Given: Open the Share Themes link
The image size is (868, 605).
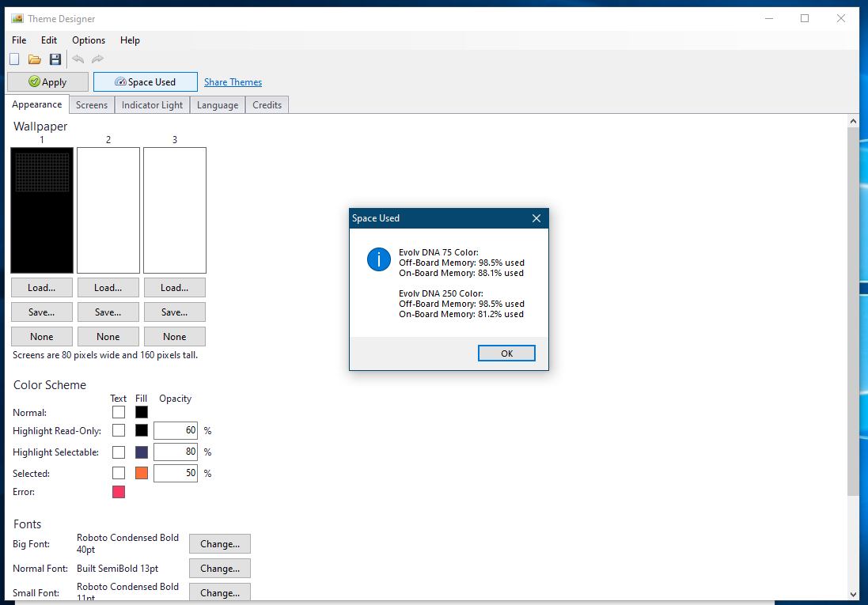Looking at the screenshot, I should coord(233,82).
